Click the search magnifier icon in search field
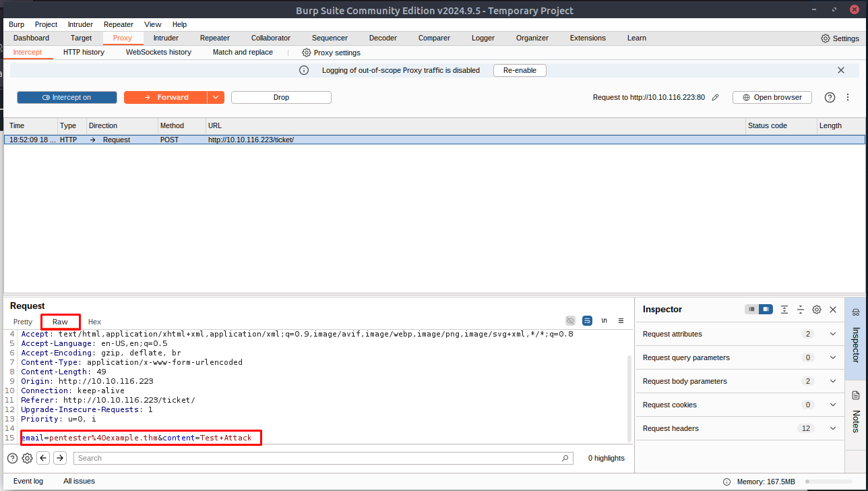868x491 pixels. [565, 459]
